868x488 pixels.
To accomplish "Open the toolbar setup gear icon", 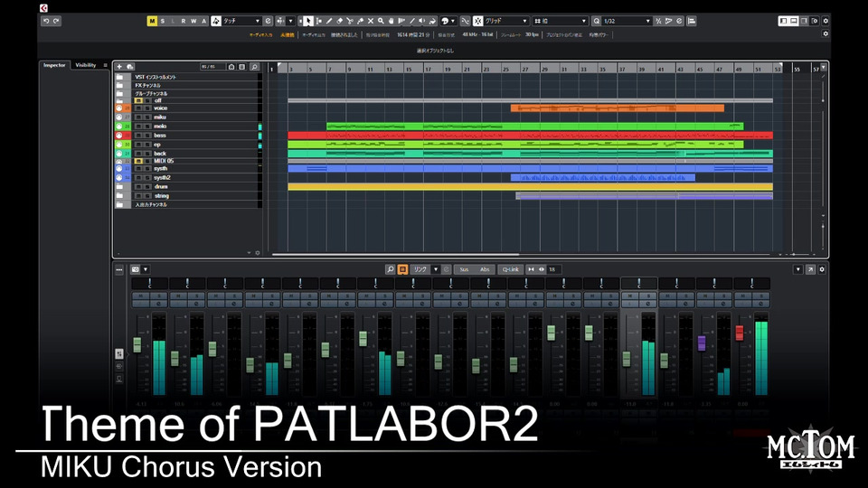I will 826,21.
